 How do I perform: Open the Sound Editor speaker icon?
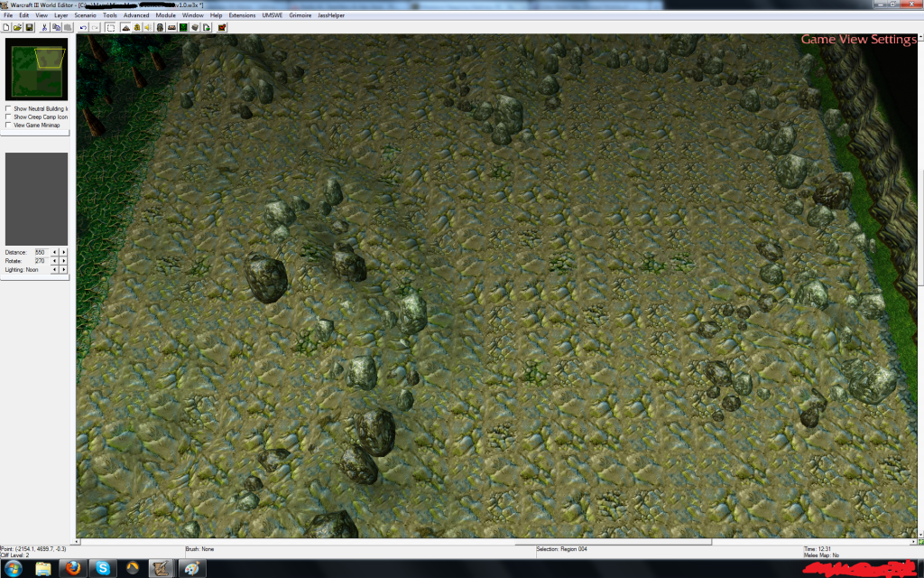tap(149, 27)
